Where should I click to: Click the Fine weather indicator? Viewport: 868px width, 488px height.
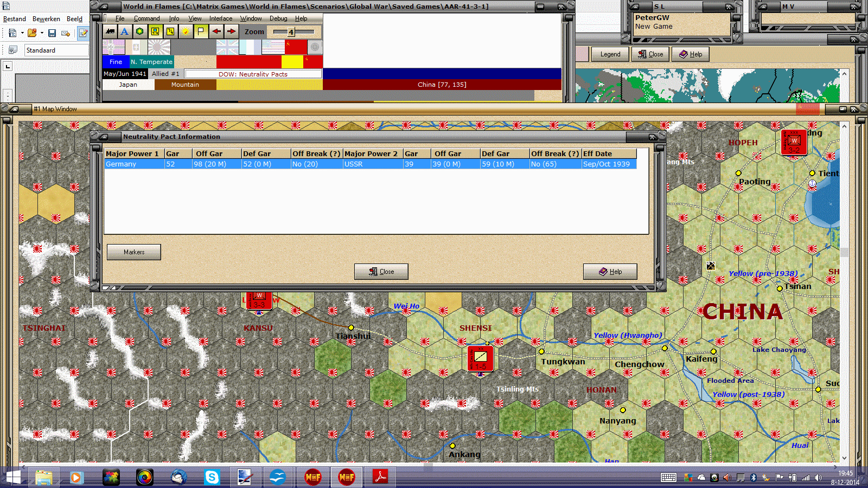(x=116, y=62)
